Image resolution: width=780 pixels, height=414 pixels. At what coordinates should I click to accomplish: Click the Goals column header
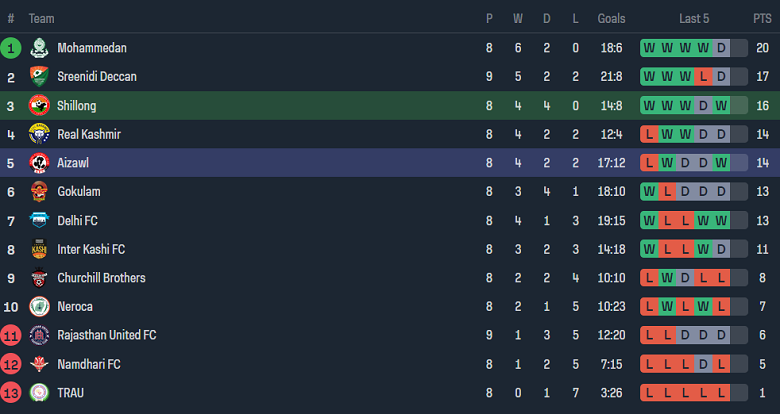click(x=611, y=18)
